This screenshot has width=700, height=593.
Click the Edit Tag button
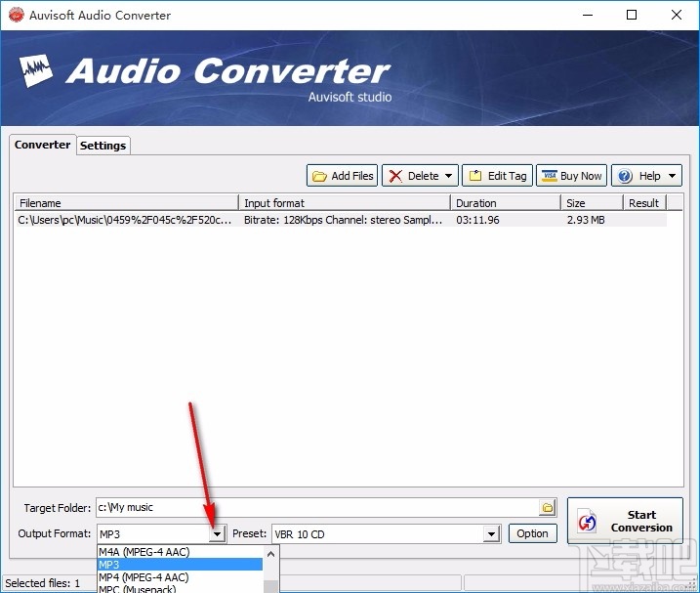click(497, 176)
